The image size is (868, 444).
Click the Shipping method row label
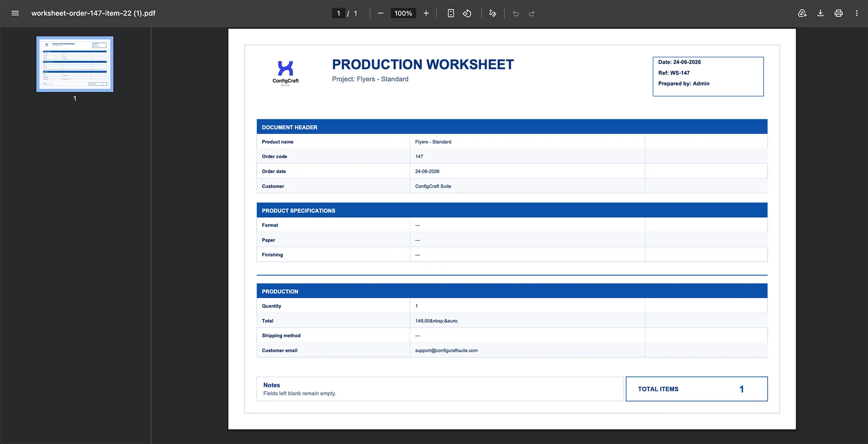(281, 336)
